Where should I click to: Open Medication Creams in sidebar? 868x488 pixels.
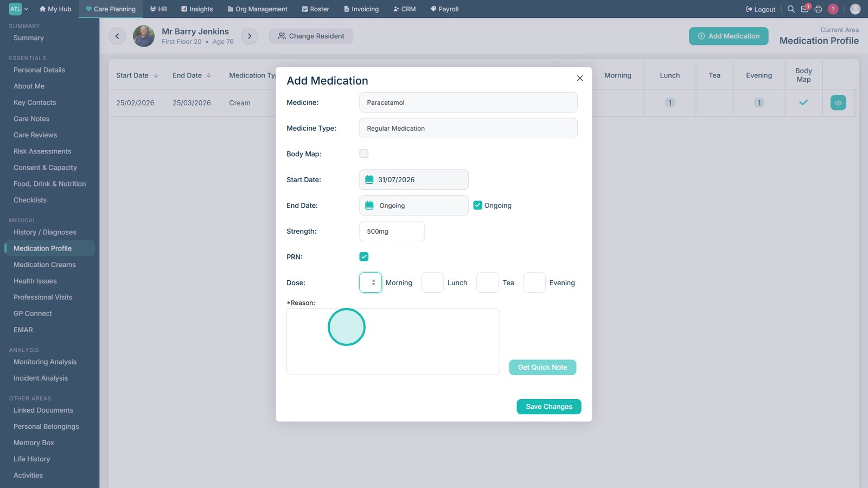click(x=44, y=265)
